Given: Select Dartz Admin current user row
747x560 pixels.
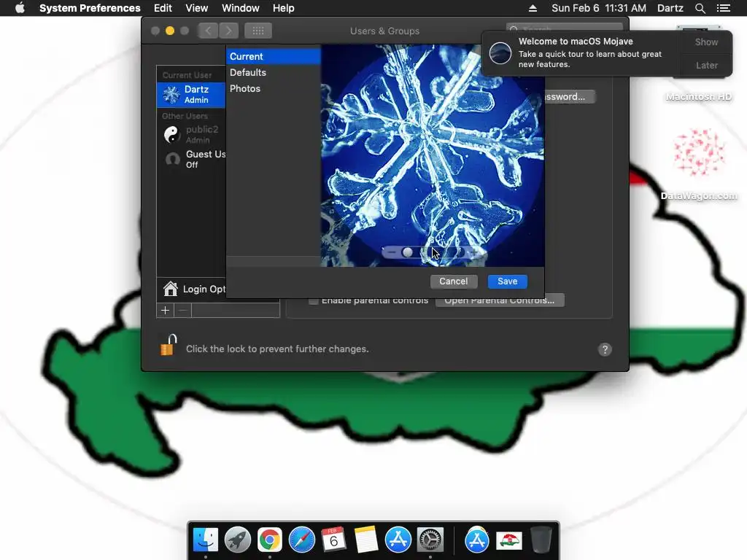Looking at the screenshot, I should pyautogui.click(x=191, y=94).
